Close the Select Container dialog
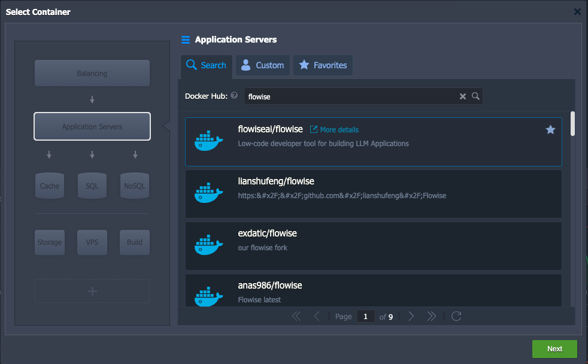Viewport: 588px width, 364px height. (x=577, y=11)
